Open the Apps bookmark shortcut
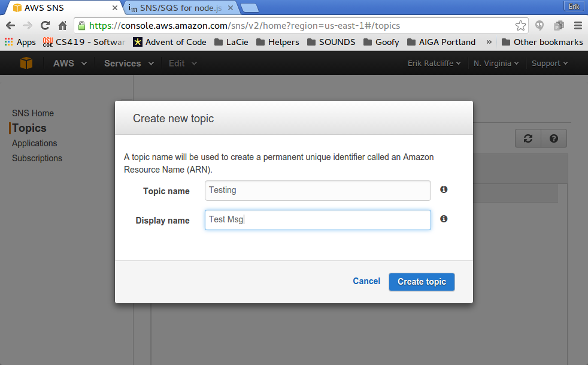 [x=20, y=42]
